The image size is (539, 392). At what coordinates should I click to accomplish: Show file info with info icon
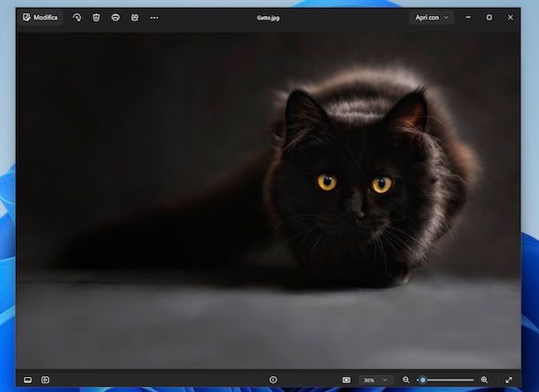click(273, 380)
